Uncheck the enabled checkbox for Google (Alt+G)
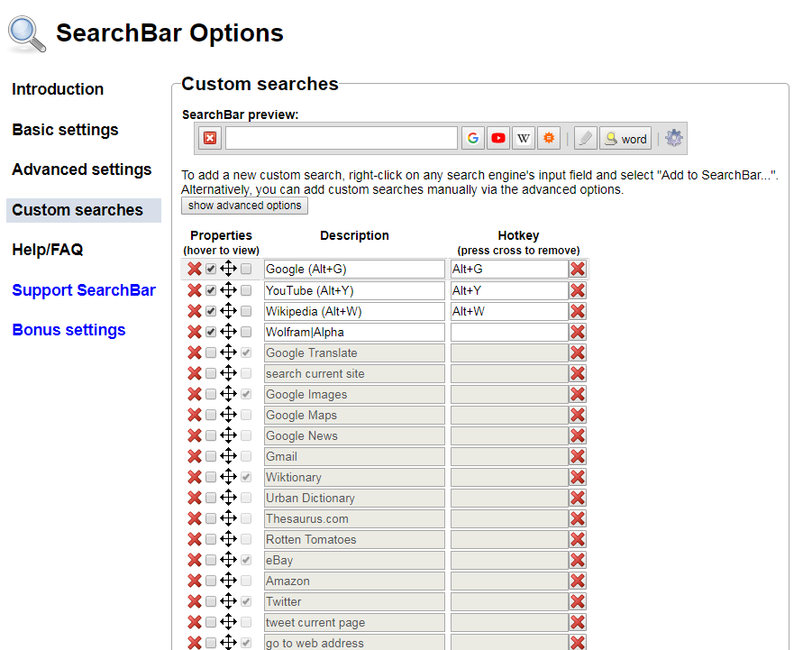 211,269
